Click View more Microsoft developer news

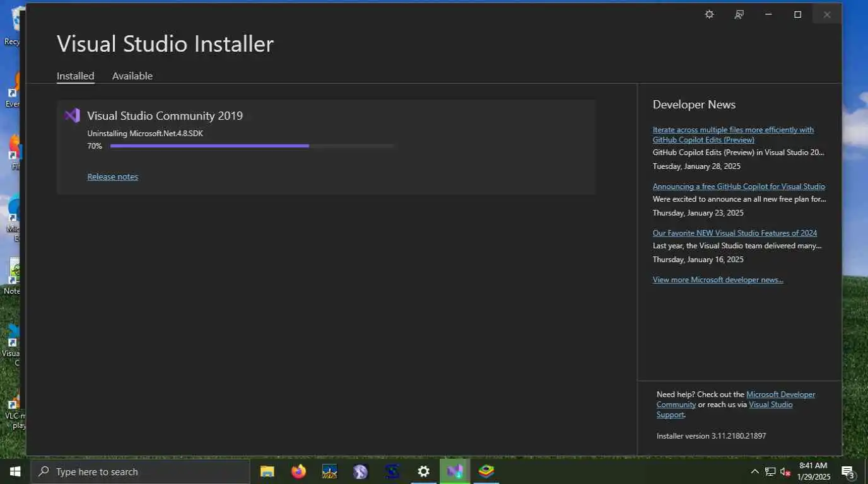(x=718, y=279)
